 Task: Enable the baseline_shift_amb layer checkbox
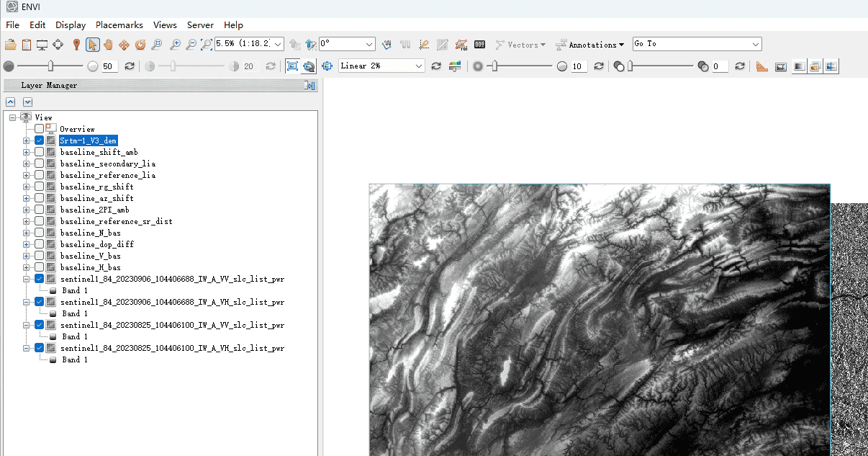[40, 152]
